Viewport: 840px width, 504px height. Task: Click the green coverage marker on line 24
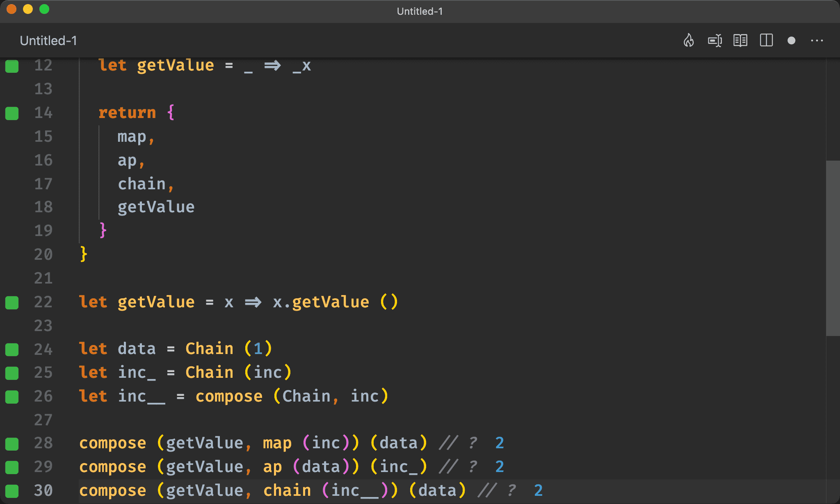tap(12, 350)
